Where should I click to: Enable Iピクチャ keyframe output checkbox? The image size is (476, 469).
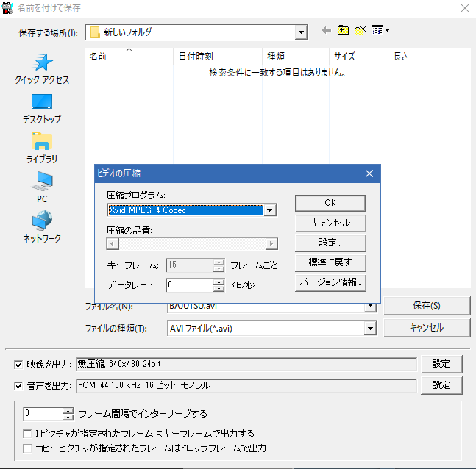tap(29, 433)
